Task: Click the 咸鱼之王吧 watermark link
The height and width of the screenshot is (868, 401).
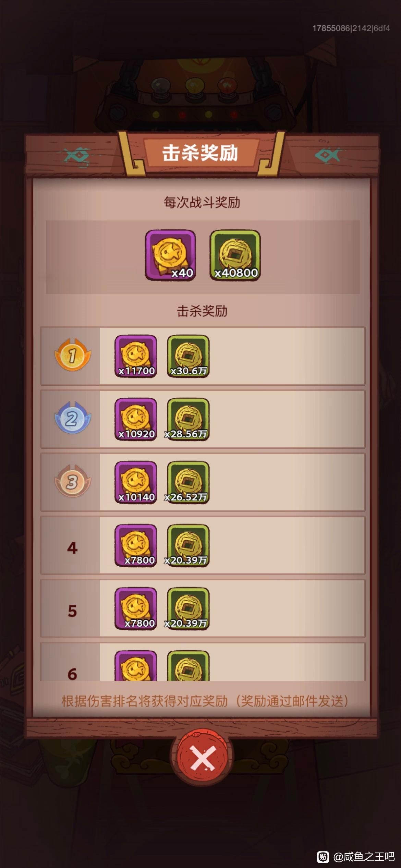Action: coord(364,857)
